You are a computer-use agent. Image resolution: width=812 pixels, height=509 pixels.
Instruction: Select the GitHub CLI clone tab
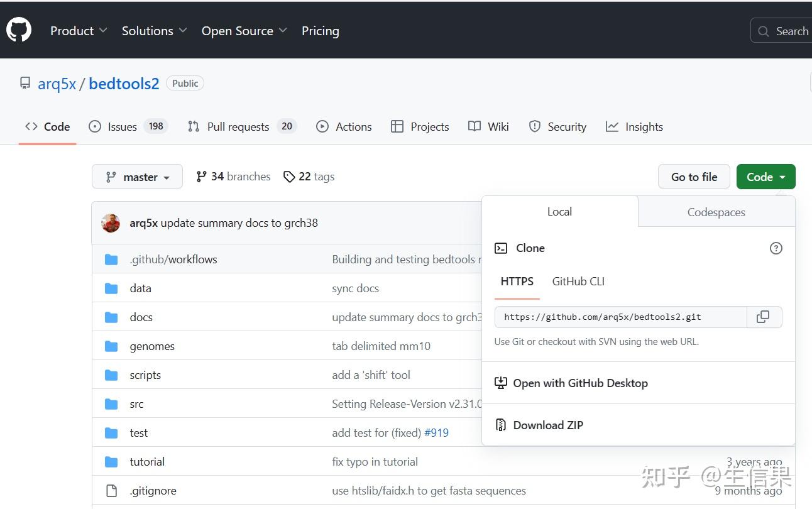(578, 282)
